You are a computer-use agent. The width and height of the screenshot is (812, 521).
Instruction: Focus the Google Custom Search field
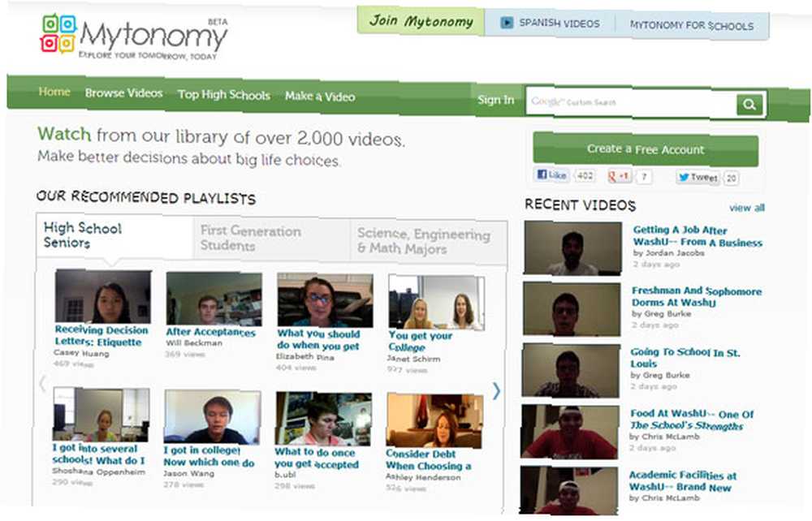click(631, 102)
